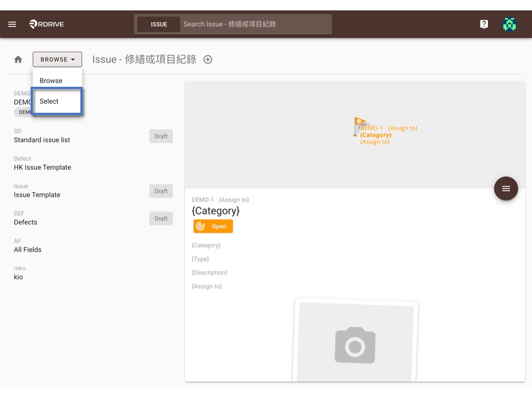Screen dimensions: 532x399
Task: Open the Issue Template list item
Action: (94, 191)
